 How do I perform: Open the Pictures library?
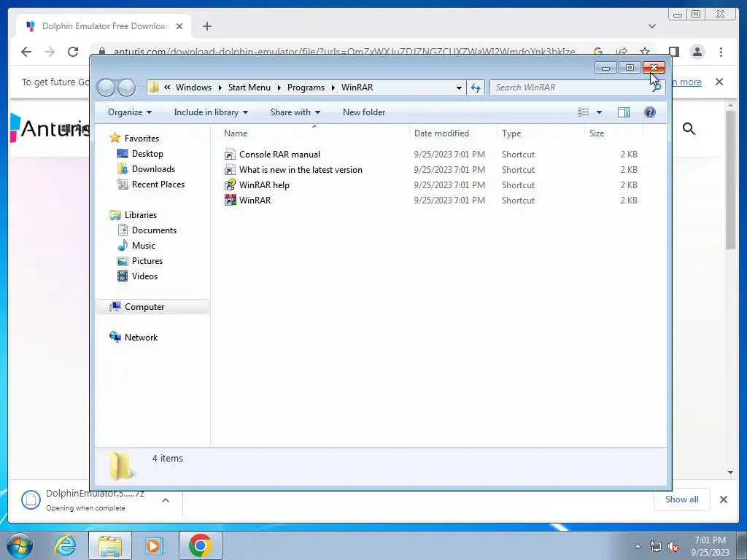pyautogui.click(x=147, y=261)
